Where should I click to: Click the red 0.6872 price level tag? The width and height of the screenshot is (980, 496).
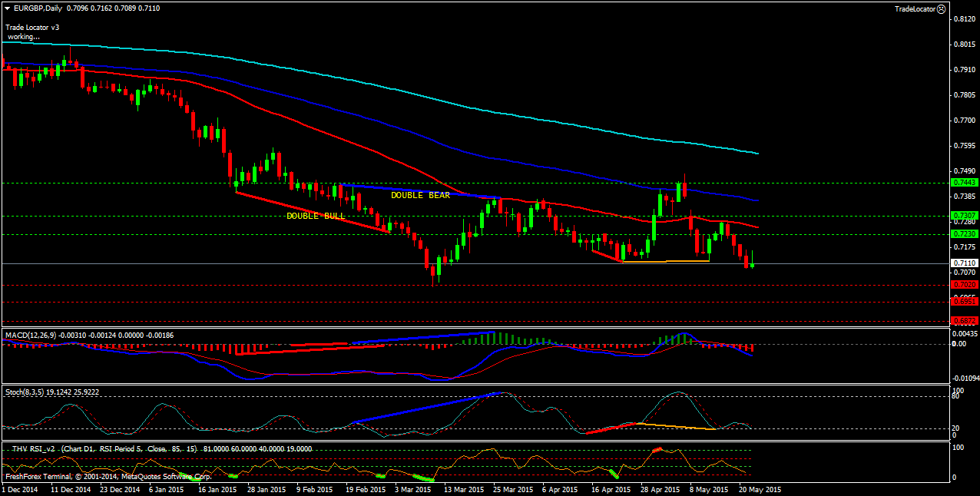pyautogui.click(x=964, y=320)
